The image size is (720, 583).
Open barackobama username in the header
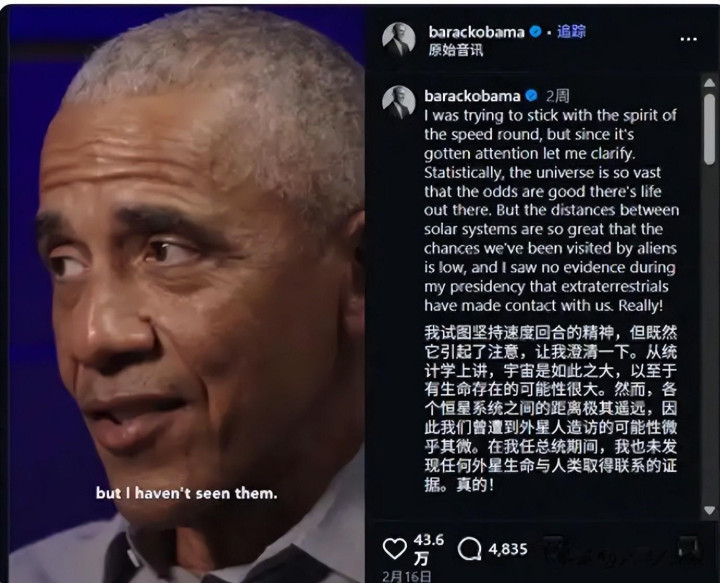pos(476,32)
